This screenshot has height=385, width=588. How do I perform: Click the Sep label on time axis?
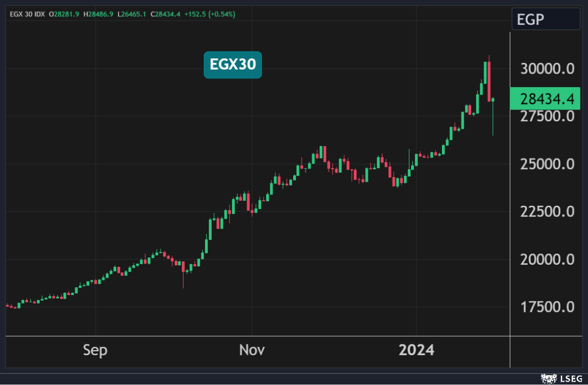point(95,350)
